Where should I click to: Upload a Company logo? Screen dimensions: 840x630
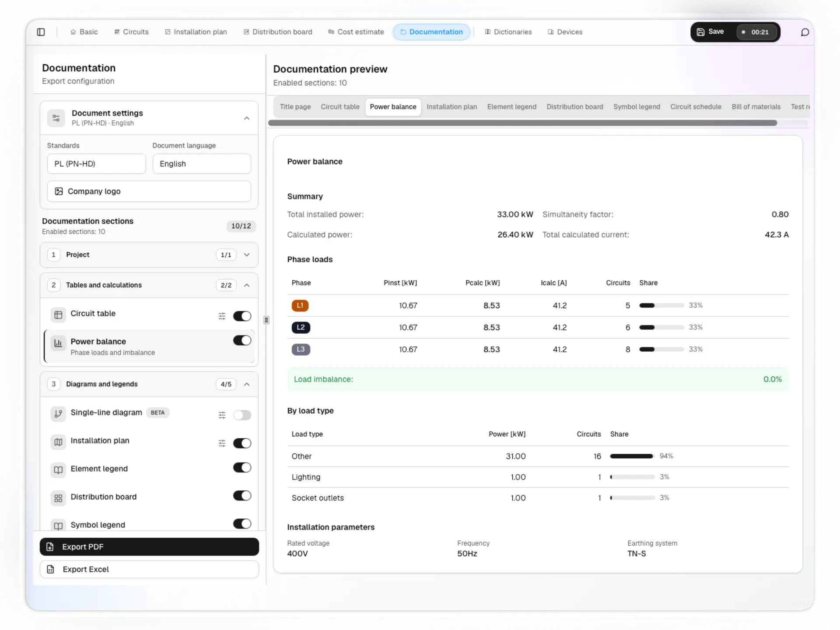pyautogui.click(x=149, y=191)
